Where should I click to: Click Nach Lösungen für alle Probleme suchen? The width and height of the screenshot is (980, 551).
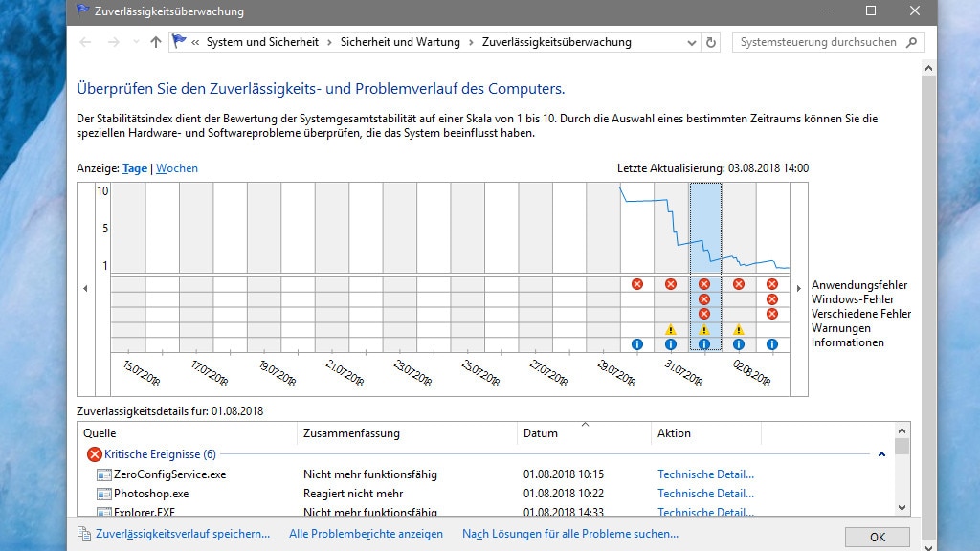570,534
